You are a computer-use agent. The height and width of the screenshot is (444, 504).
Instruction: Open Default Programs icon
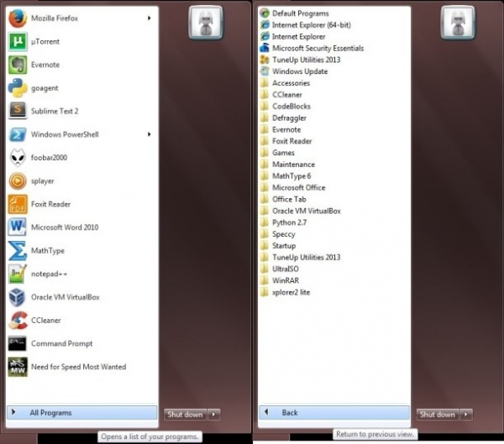pyautogui.click(x=265, y=13)
